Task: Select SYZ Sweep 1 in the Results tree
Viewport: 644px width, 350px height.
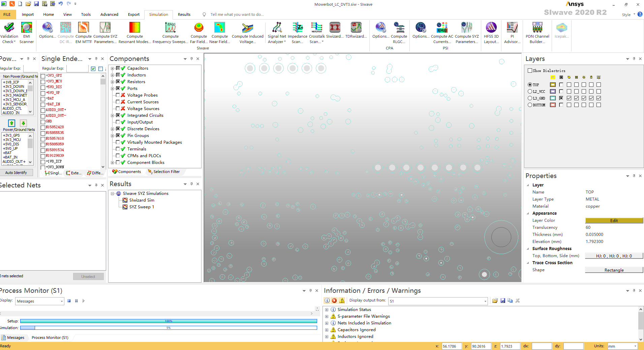Action: tap(141, 207)
